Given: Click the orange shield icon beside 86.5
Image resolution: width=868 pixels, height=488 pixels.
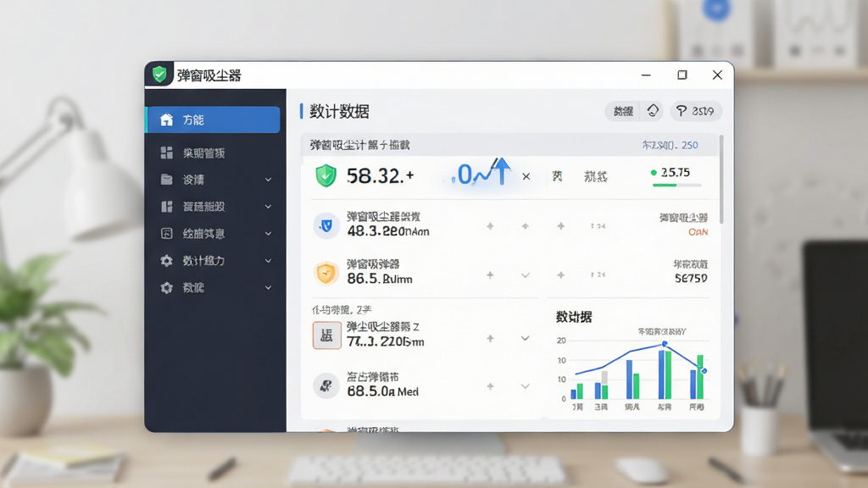Looking at the screenshot, I should [x=326, y=273].
